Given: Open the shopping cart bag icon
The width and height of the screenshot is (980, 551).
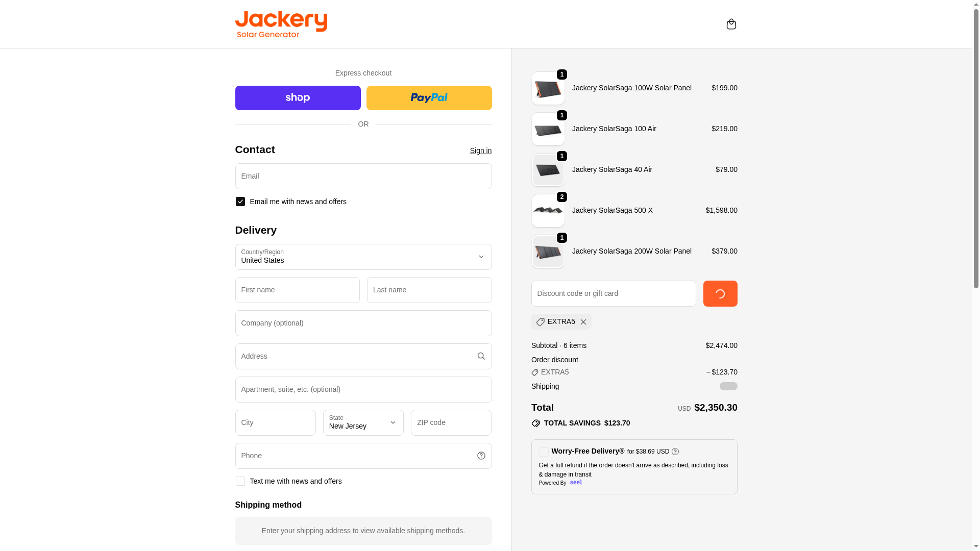Looking at the screenshot, I should [731, 24].
